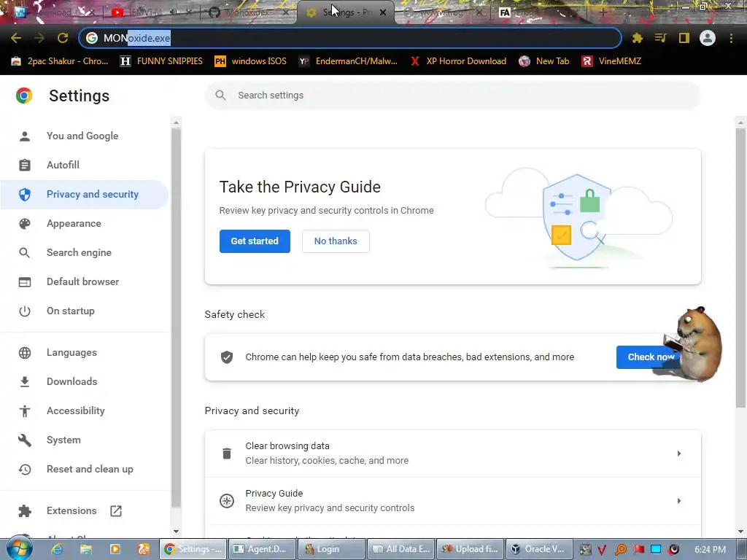The height and width of the screenshot is (560, 747).
Task: Open the XP Horror Download bookmark
Action: (458, 61)
